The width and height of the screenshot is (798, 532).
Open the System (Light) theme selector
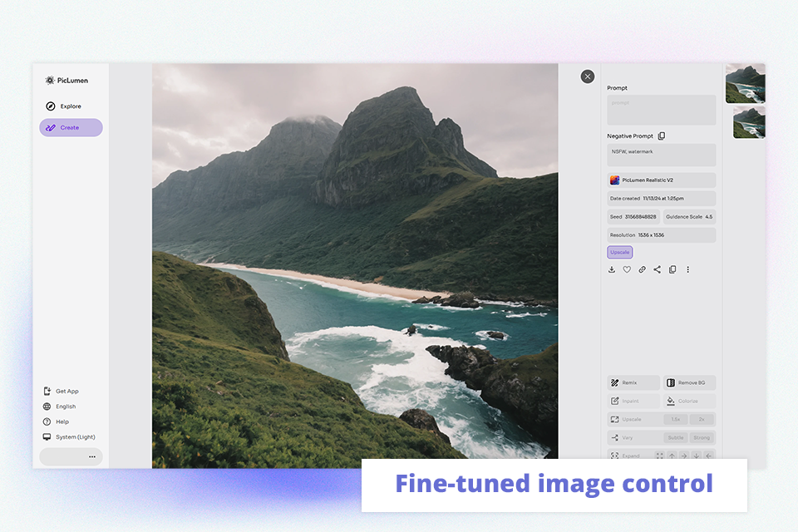point(69,436)
